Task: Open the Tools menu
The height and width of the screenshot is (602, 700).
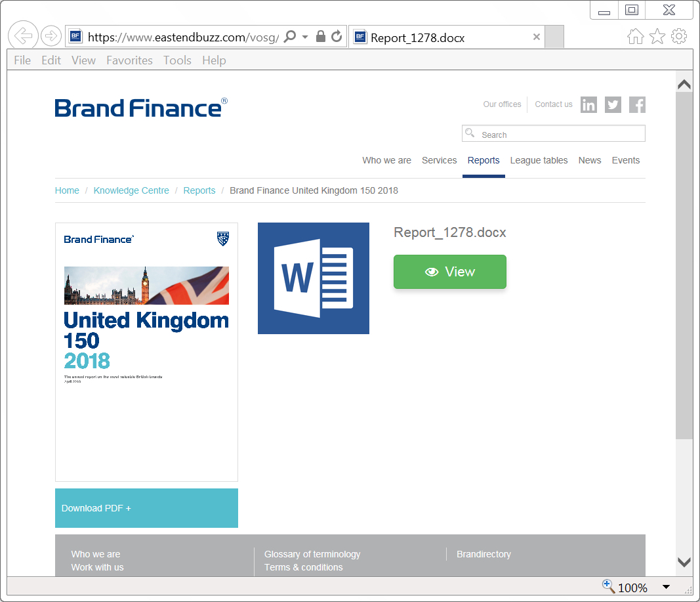Action: 177,60
